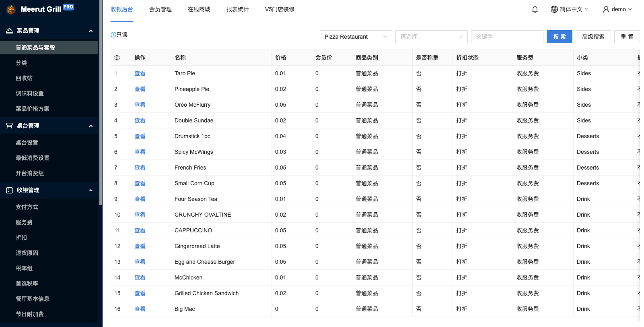Collapse the 桌台管理 menu section

[91, 126]
